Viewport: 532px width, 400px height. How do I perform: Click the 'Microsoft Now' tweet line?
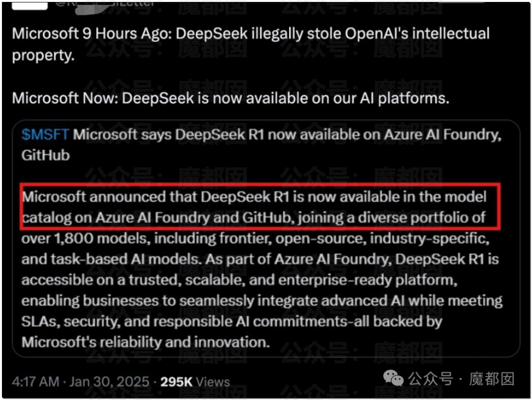(231, 99)
